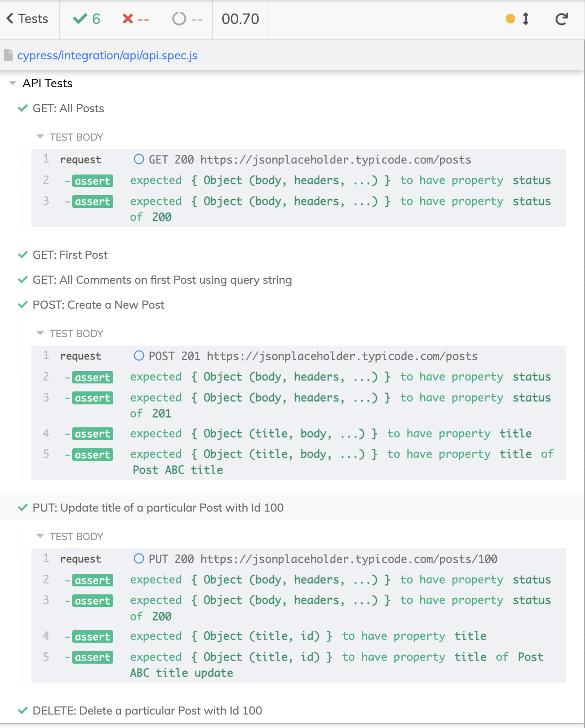Click the assert badge for status of 201
The image size is (585, 728).
click(x=93, y=398)
